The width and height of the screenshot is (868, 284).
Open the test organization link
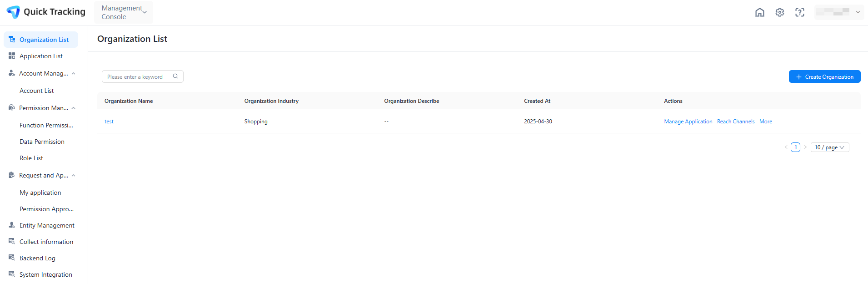point(109,122)
